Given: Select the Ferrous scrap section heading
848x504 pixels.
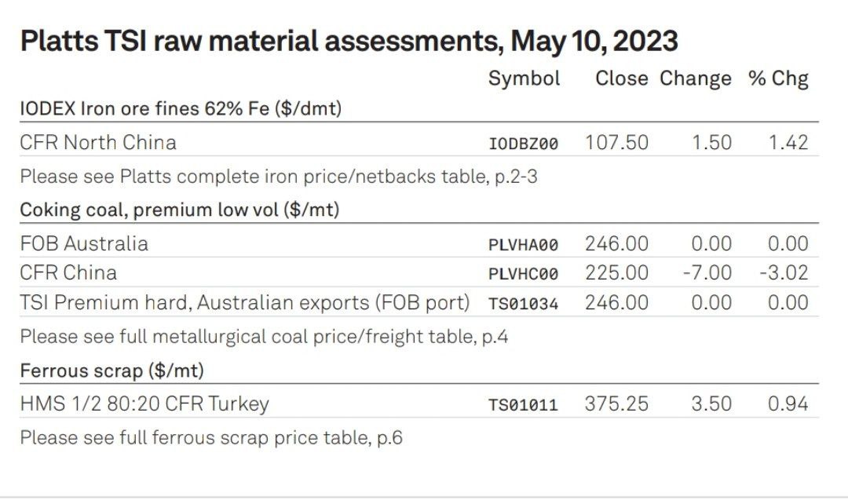Looking at the screenshot, I should 112,371.
